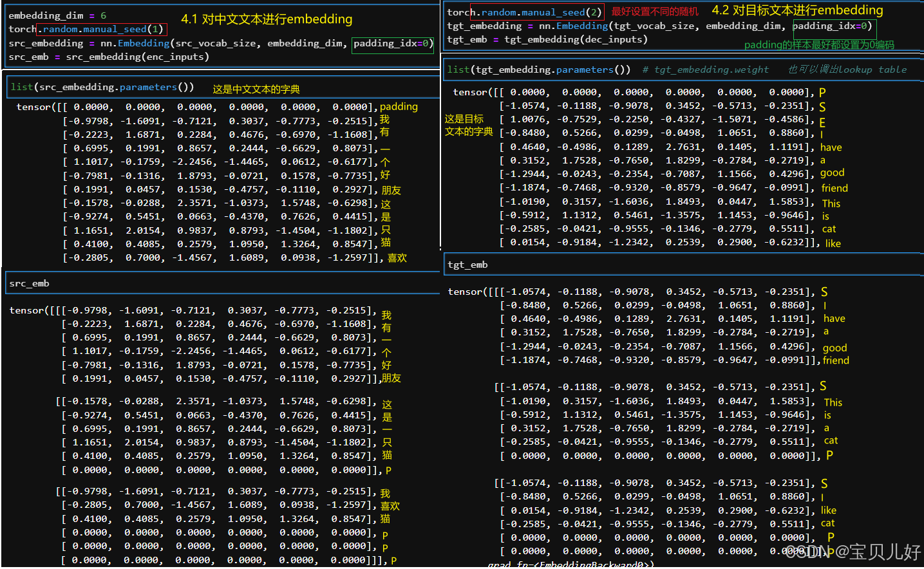Click '喜欢' label in the src_emb output
The width and height of the screenshot is (924, 569).
[390, 506]
